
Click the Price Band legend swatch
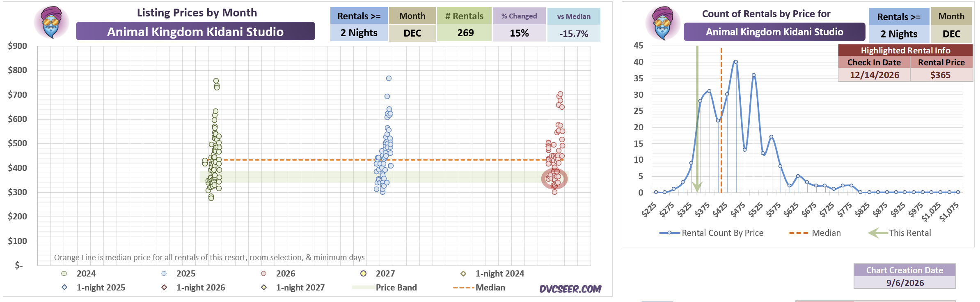tap(364, 288)
